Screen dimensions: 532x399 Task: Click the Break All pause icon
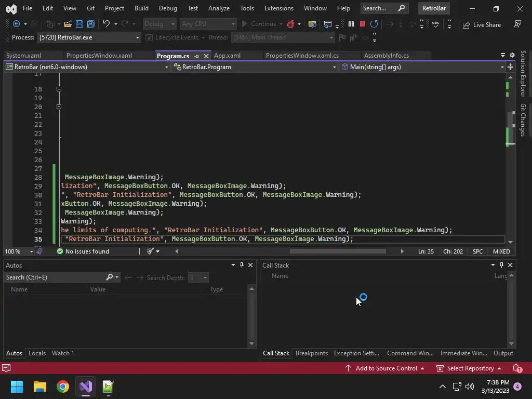pyautogui.click(x=351, y=24)
